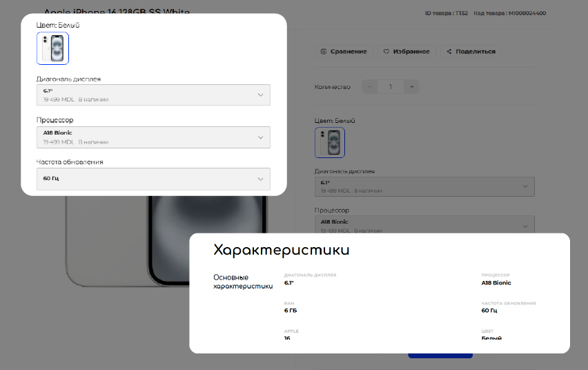This screenshot has height=370, width=588.
Task: Click the compare icon next to Сравнение
Action: click(x=324, y=51)
